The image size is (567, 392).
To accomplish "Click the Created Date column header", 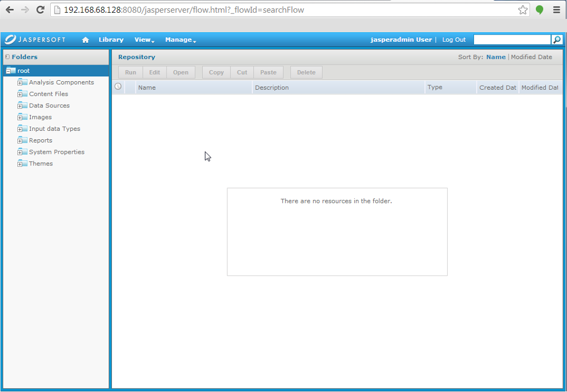I will [497, 87].
